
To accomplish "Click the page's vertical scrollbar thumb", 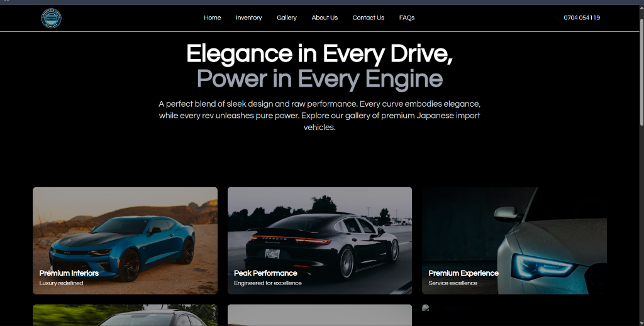I will tap(641, 72).
